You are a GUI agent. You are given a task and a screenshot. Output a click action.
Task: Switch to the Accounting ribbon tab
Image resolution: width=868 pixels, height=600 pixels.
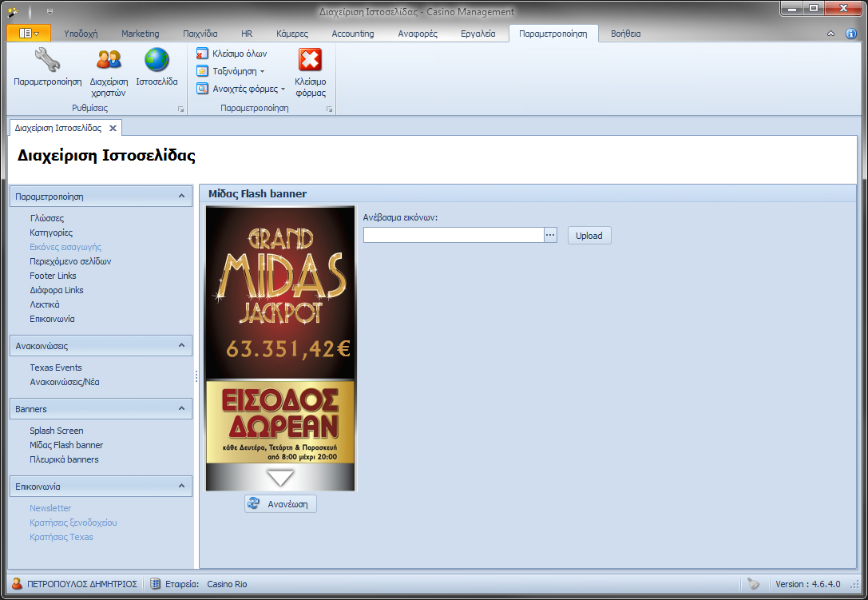pos(353,34)
